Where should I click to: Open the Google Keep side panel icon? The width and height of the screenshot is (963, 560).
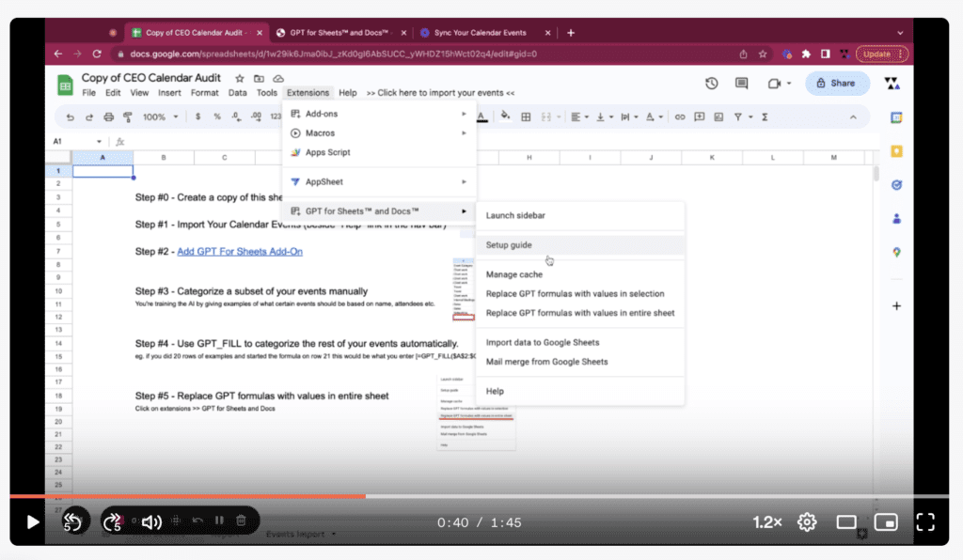(896, 151)
